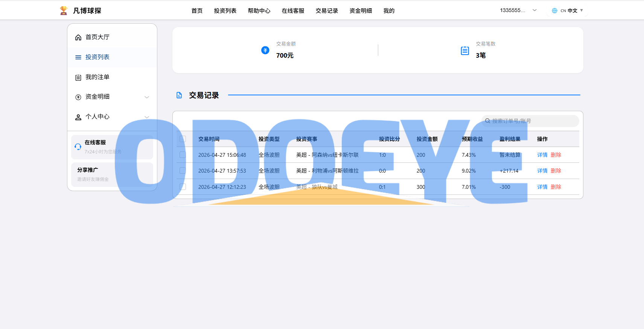
Task: Click the person icon beside 个人中心
Action: pos(78,117)
